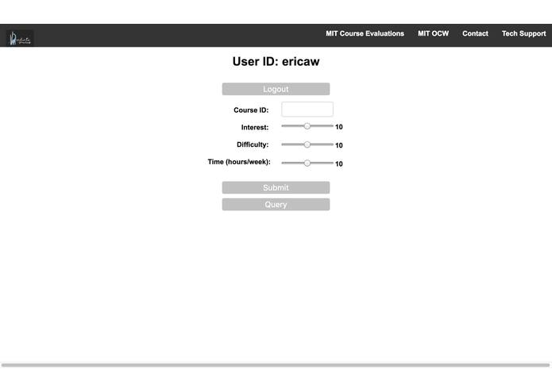Click the horizontal scrollbar at page bottom
The image size is (552, 392).
[x=276, y=365]
